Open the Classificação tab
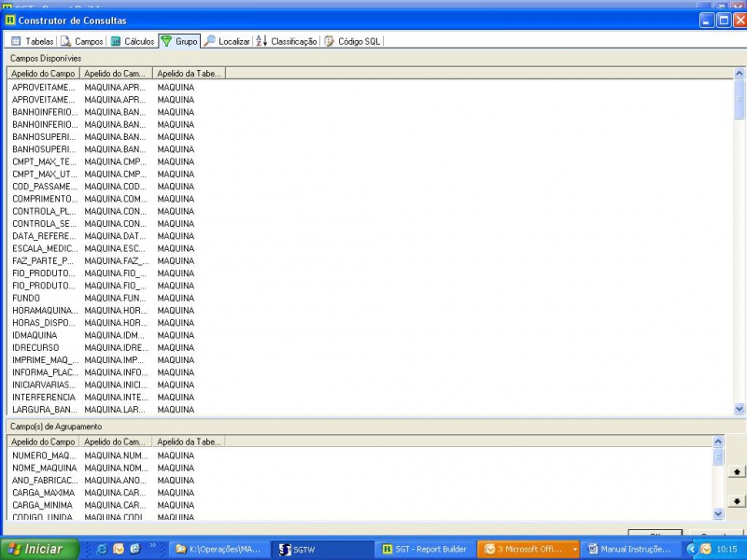The height and width of the screenshot is (560, 747). coord(287,41)
